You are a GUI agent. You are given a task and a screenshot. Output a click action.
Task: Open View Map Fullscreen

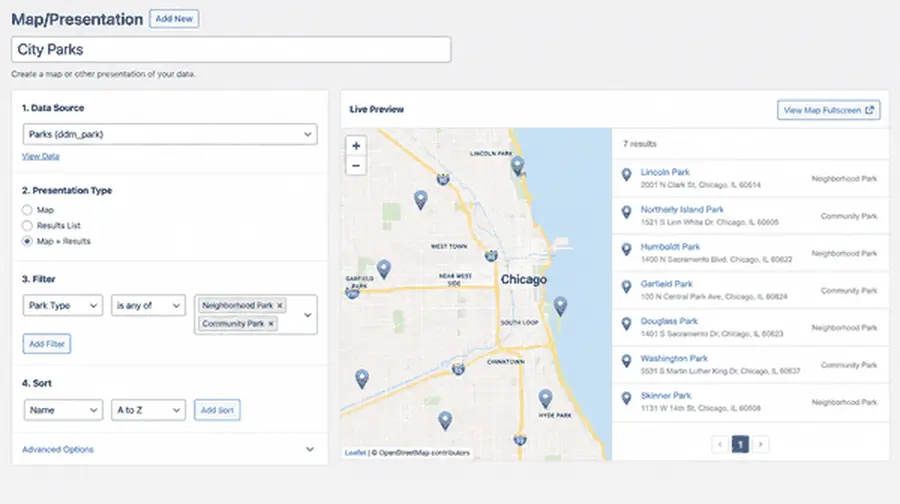(828, 110)
